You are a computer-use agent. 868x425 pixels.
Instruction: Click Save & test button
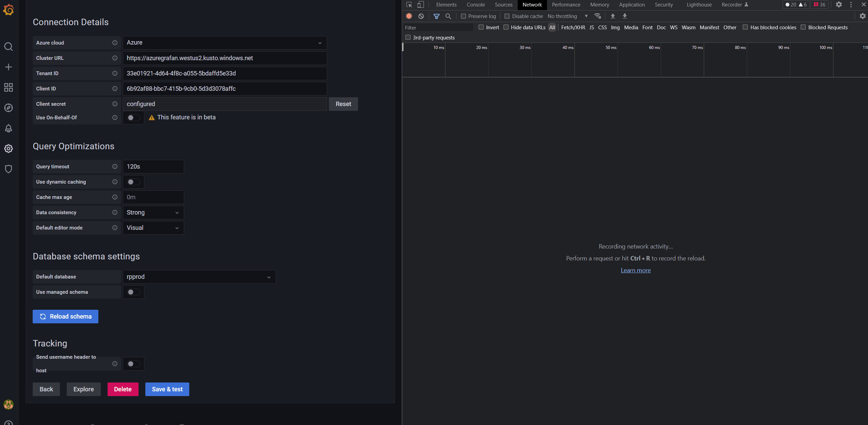(167, 389)
